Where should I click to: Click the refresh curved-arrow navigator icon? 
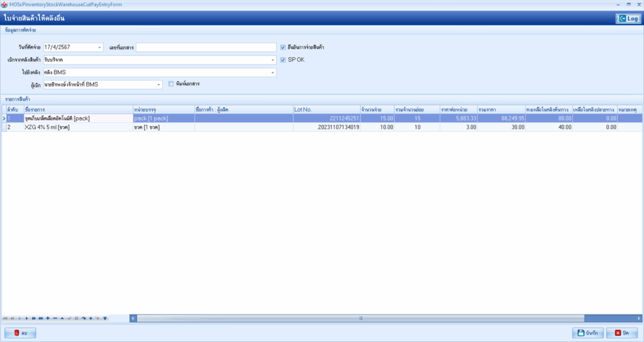coord(83,318)
